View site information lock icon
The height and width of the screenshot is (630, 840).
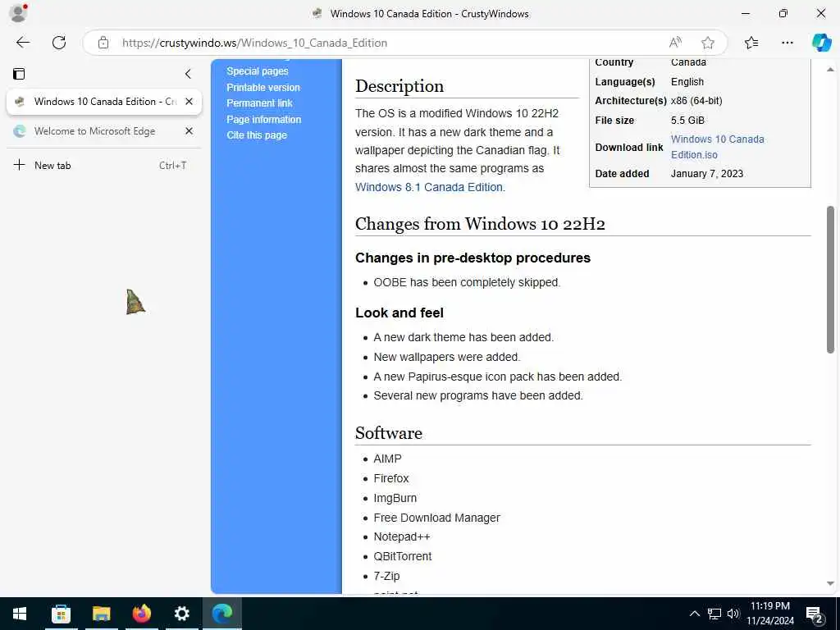103,43
